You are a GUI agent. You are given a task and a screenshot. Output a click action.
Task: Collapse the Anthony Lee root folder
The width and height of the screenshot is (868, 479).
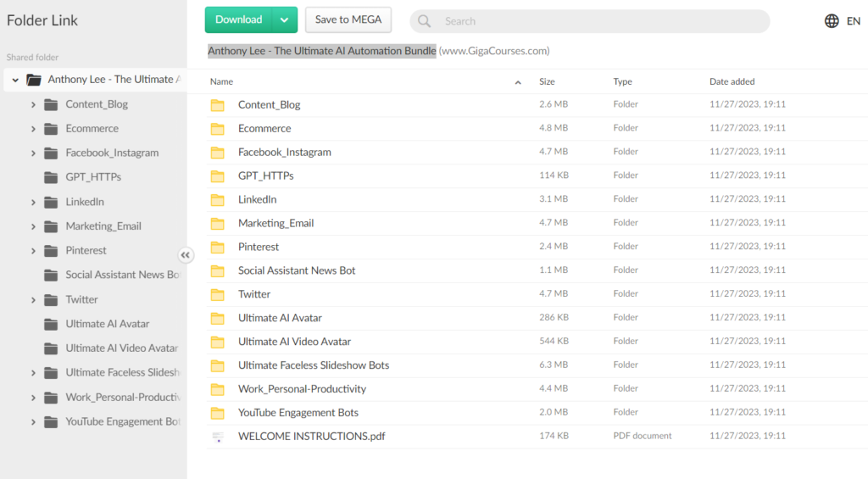(x=15, y=80)
